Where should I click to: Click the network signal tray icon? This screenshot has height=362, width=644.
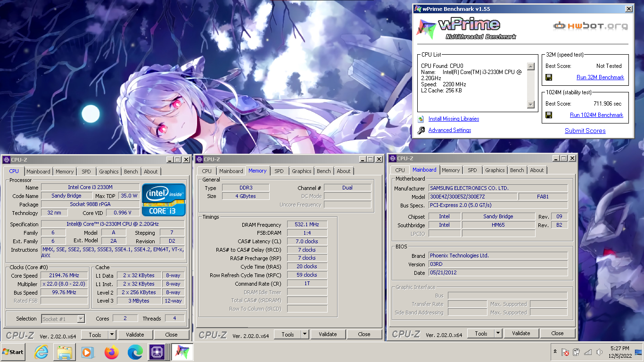point(588,352)
